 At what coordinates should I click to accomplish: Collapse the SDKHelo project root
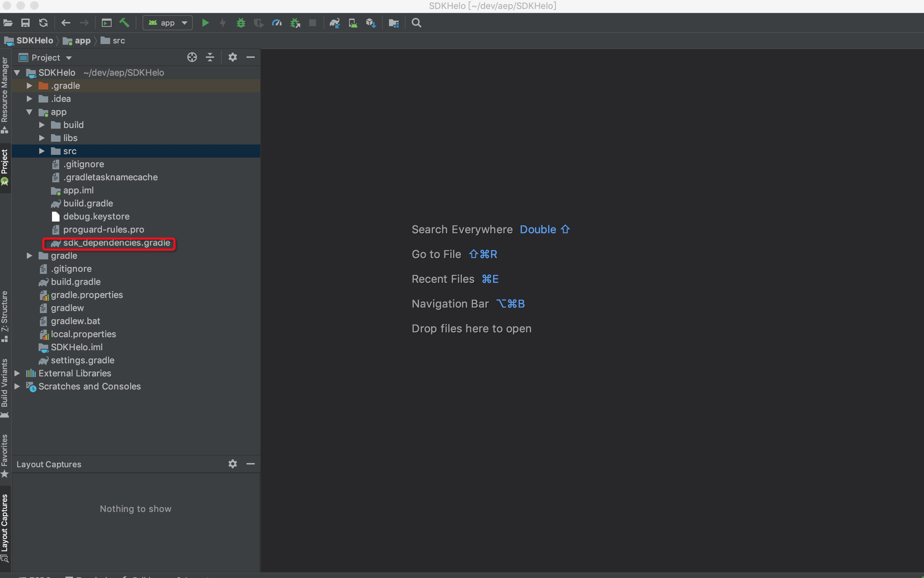(x=21, y=72)
